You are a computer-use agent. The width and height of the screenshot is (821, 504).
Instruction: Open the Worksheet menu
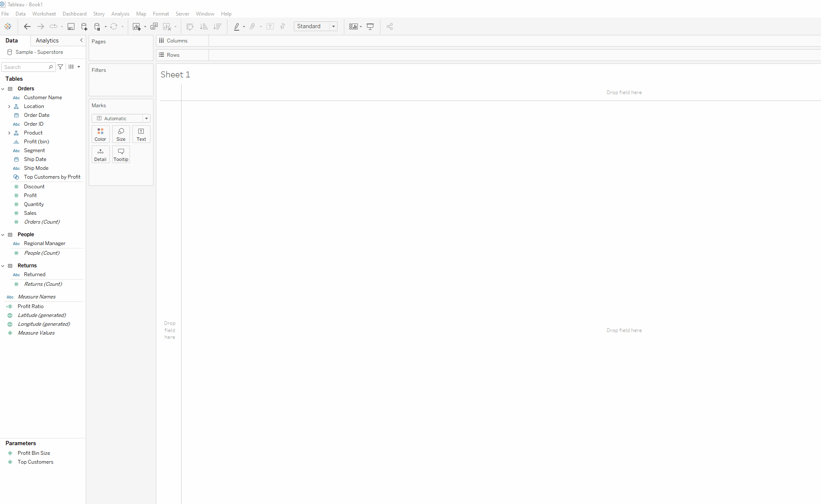[44, 14]
